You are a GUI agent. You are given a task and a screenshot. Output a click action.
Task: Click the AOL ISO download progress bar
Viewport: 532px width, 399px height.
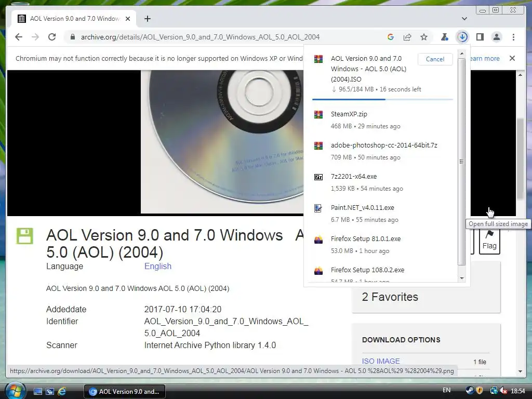[382, 99]
